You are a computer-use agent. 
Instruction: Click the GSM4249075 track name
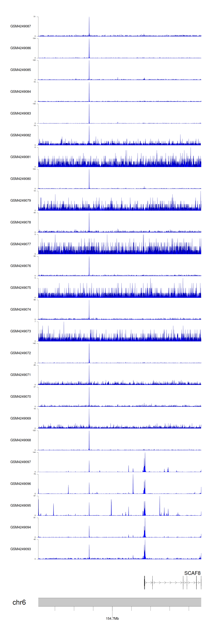click(x=20, y=287)
